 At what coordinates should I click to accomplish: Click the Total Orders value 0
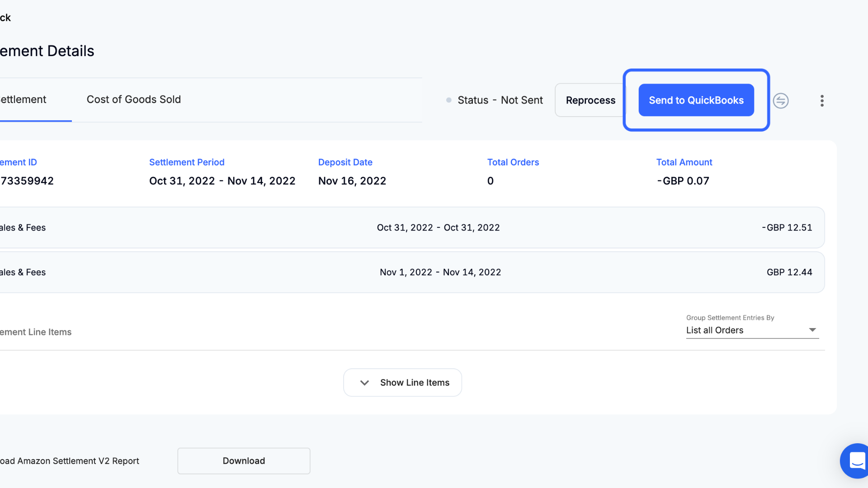pos(491,181)
